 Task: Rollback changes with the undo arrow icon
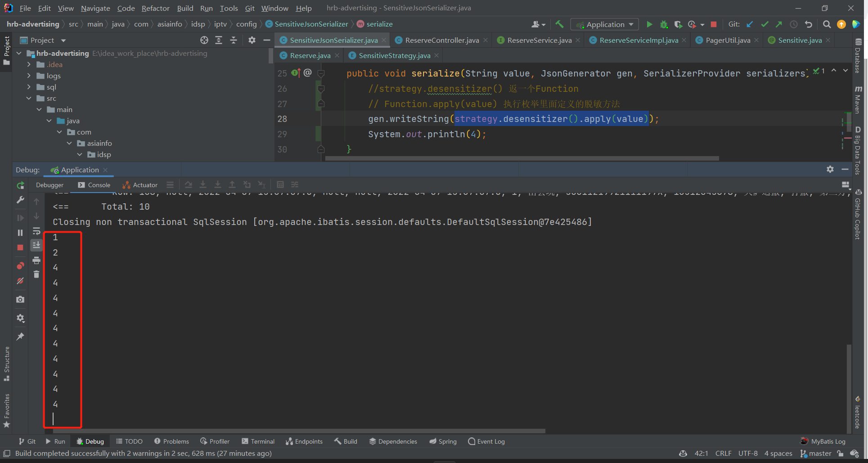[809, 24]
